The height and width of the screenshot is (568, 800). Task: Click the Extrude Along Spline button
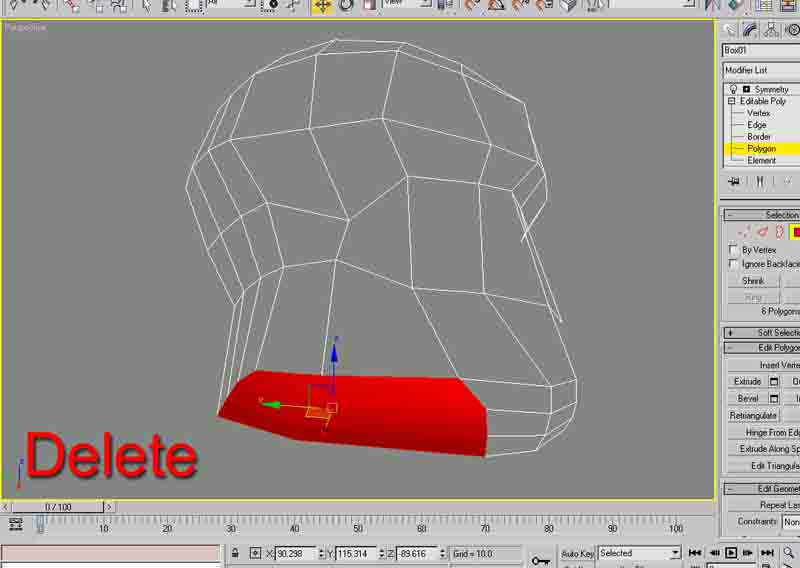764,449
